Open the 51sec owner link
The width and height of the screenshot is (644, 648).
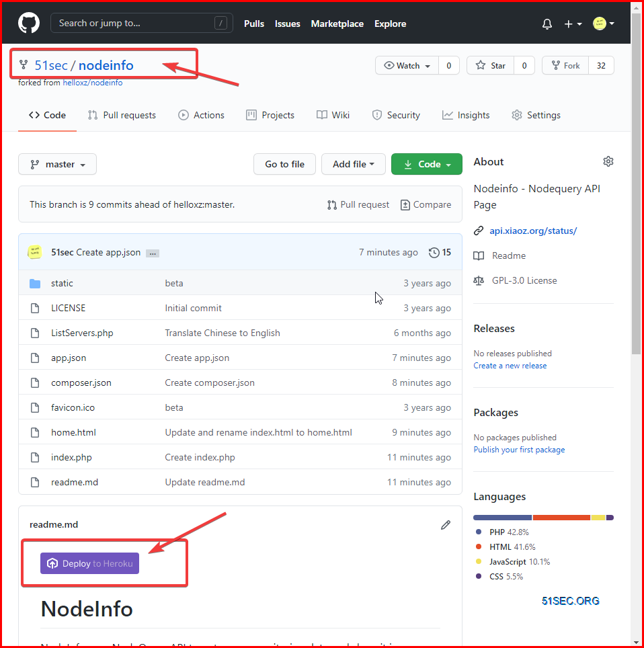(51, 65)
